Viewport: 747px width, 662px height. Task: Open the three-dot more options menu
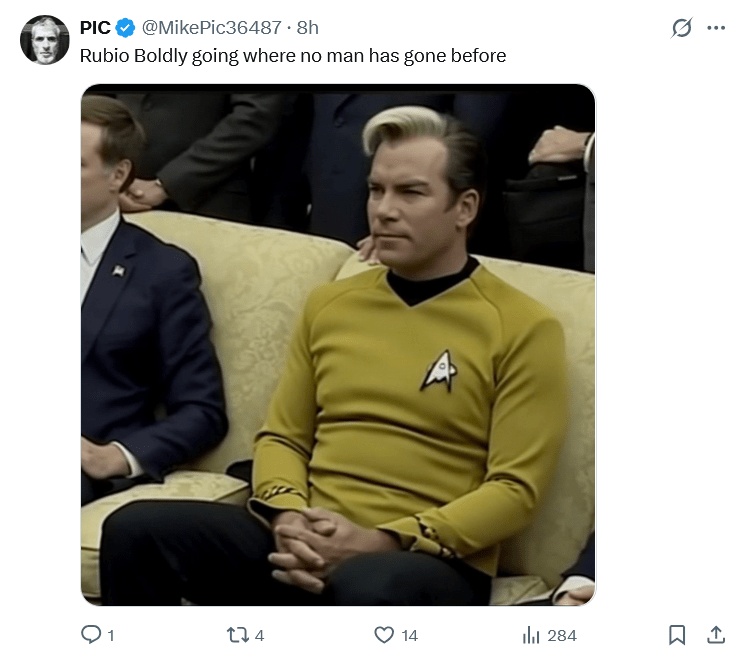(x=716, y=28)
